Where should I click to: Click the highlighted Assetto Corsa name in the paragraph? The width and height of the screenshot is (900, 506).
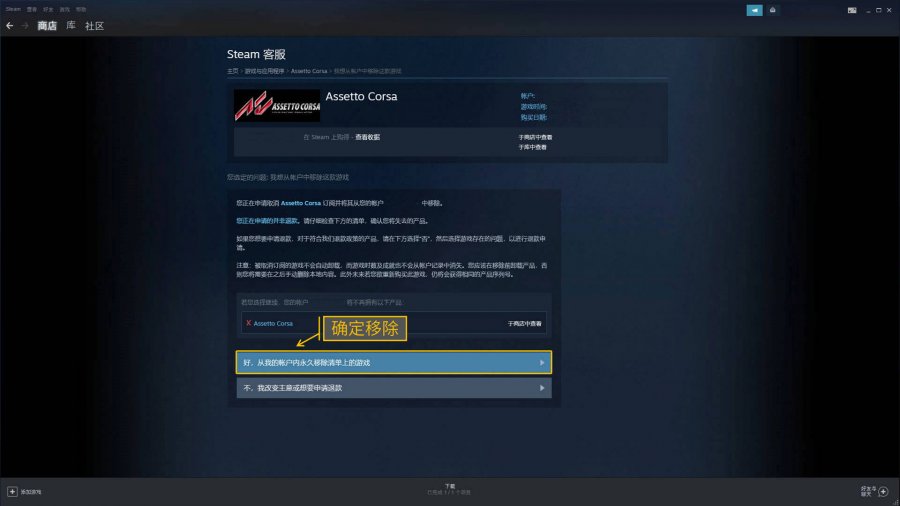click(x=300, y=203)
